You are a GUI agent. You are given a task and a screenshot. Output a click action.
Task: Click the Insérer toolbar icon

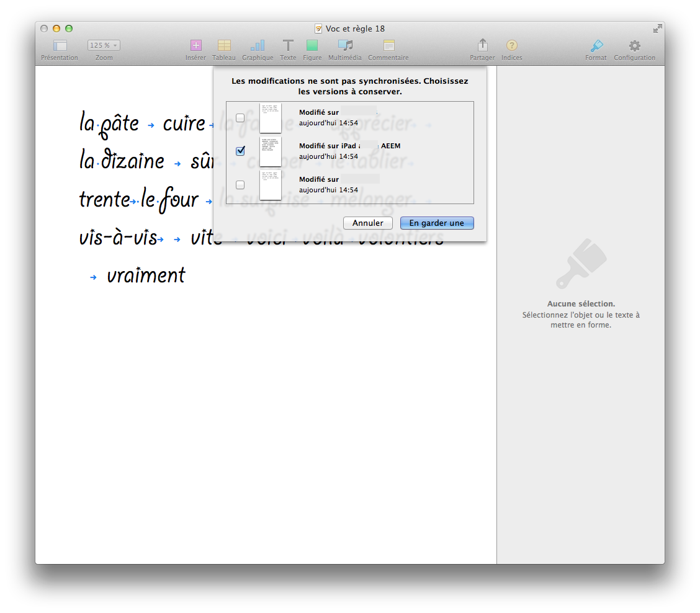click(x=195, y=46)
